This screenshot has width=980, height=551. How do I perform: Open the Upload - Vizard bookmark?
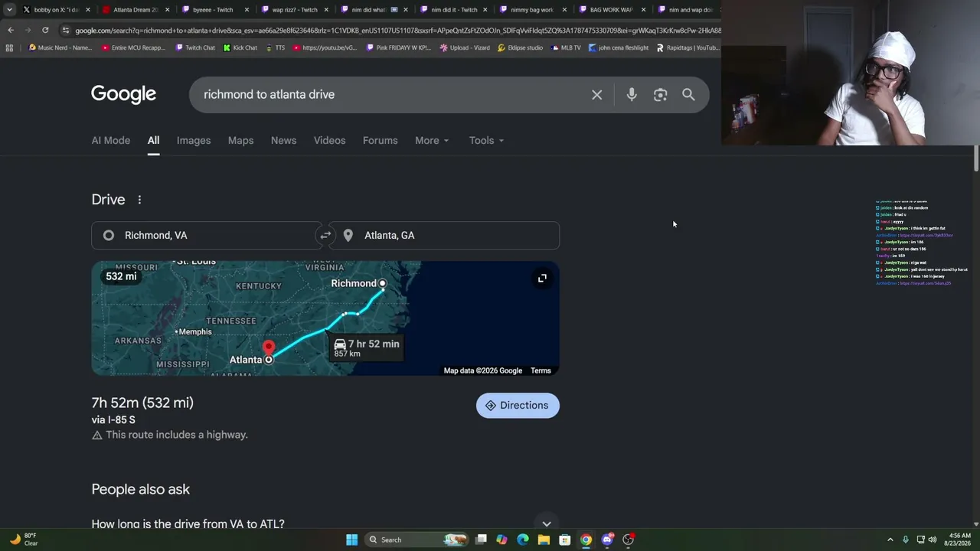465,47
